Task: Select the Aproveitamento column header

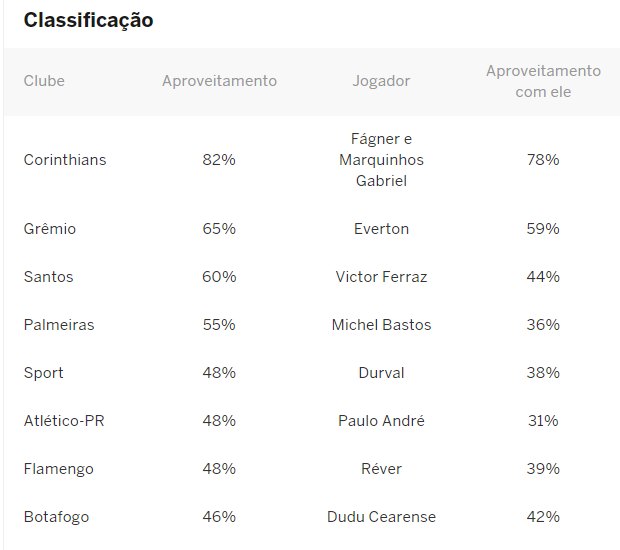Action: (x=219, y=81)
